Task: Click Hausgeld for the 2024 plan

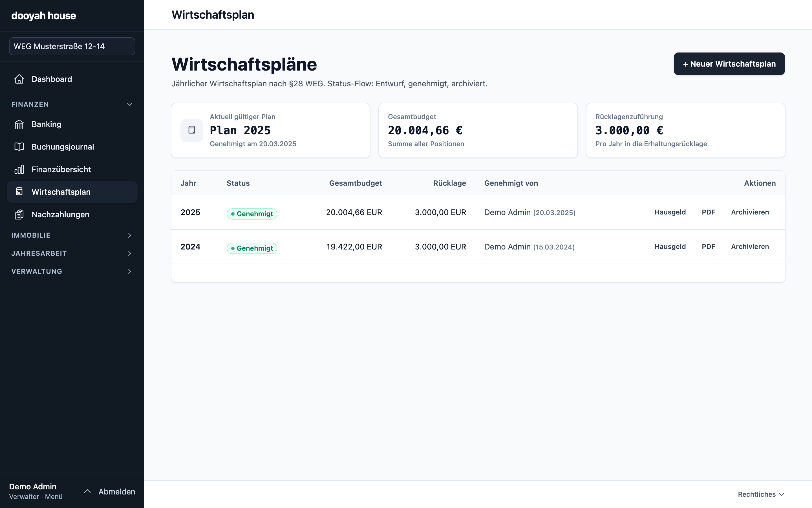Action: point(670,247)
